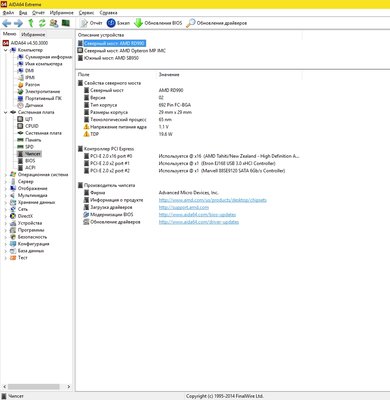
Task: Click the blue Back arrow icon
Action: coord(7,23)
